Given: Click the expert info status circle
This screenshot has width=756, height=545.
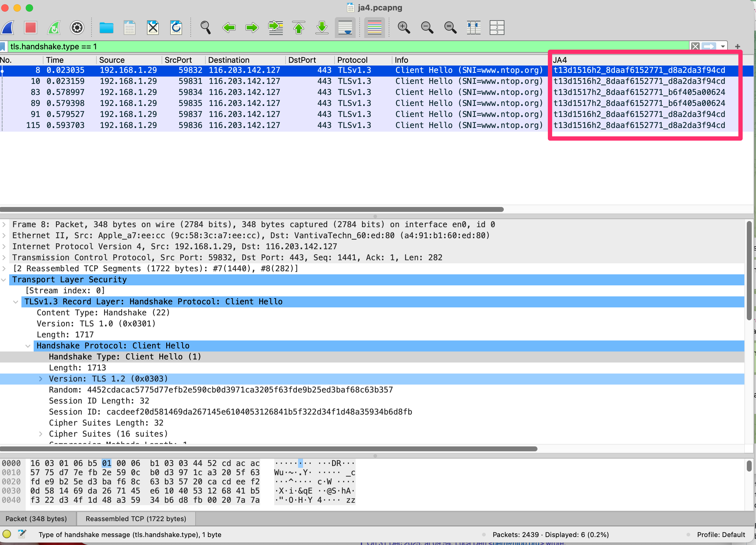Looking at the screenshot, I should [7, 534].
